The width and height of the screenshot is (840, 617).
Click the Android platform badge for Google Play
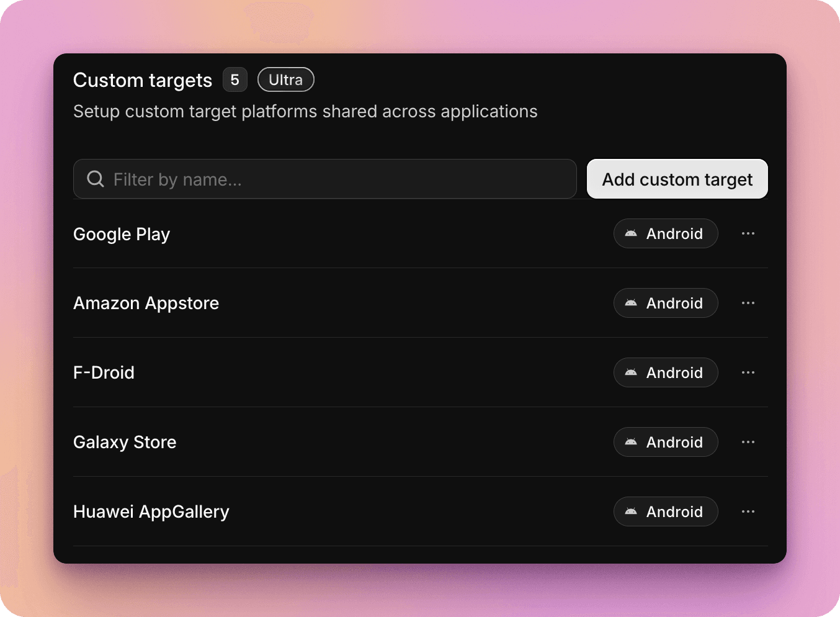coord(666,233)
